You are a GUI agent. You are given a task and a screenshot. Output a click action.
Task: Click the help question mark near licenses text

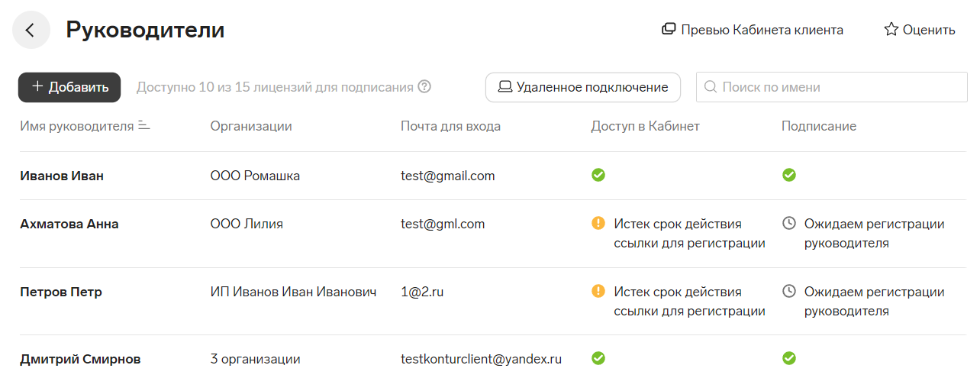click(x=424, y=86)
